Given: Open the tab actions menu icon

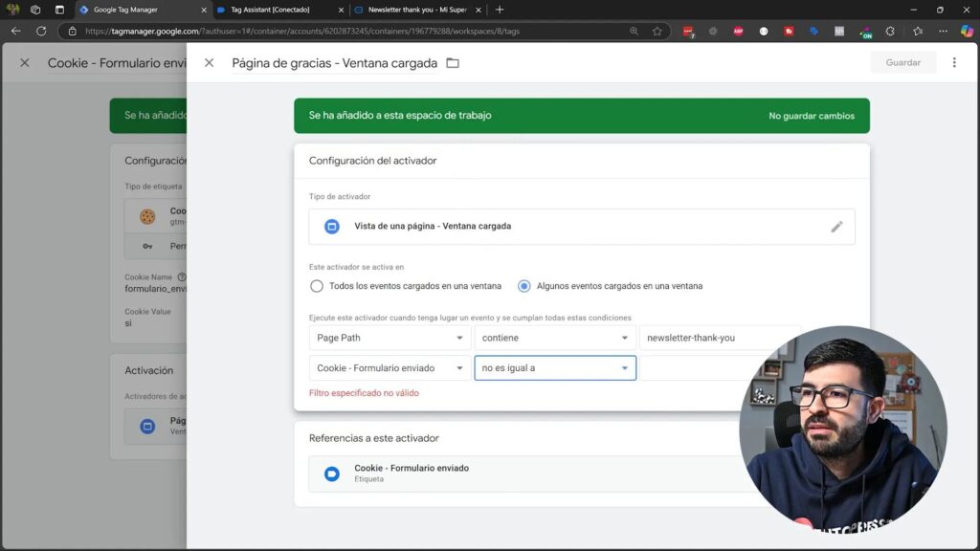Looking at the screenshot, I should (59, 10).
